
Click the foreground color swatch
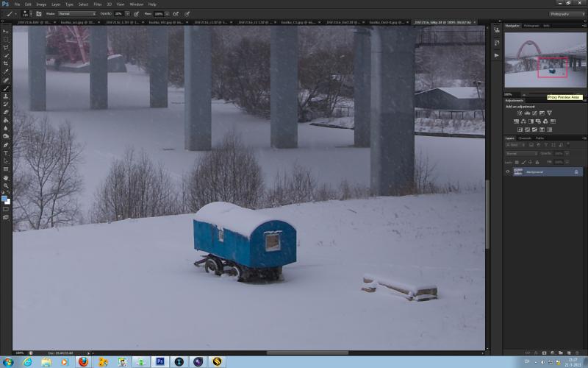[x=4, y=199]
